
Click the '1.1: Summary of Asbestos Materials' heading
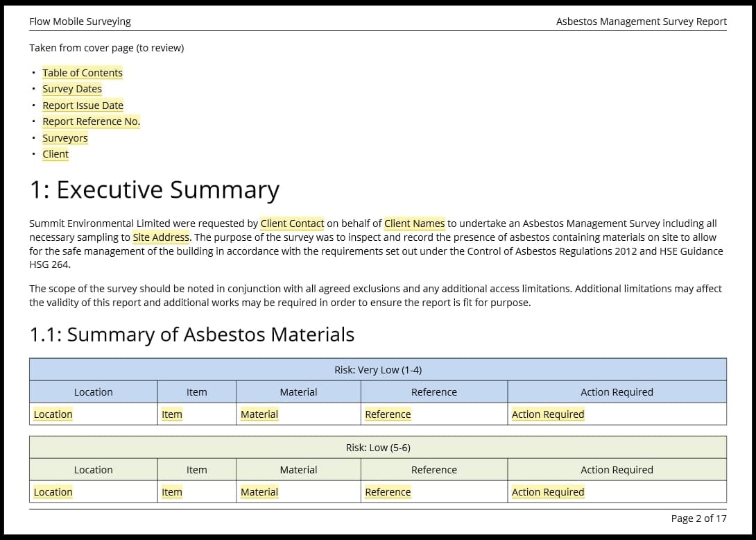point(192,335)
